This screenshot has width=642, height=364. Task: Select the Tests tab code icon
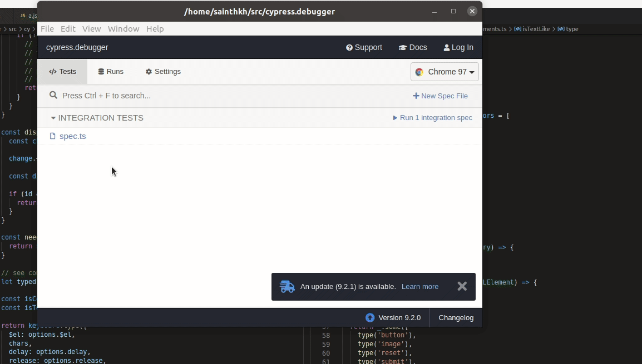(x=53, y=71)
